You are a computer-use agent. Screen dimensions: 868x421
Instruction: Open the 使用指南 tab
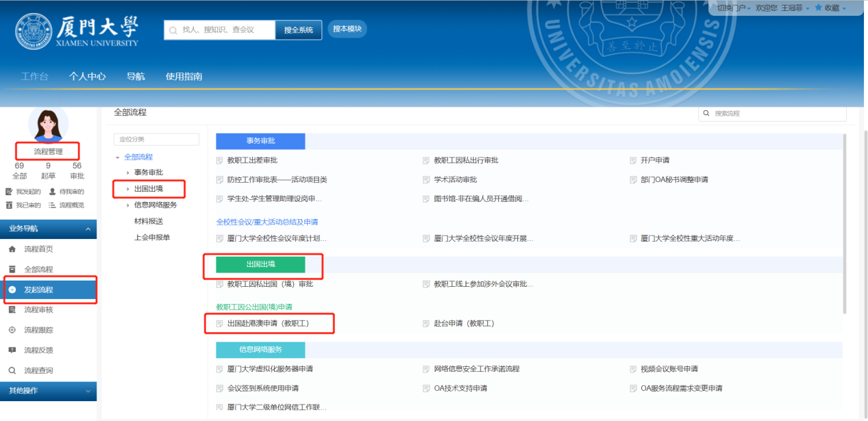[184, 77]
